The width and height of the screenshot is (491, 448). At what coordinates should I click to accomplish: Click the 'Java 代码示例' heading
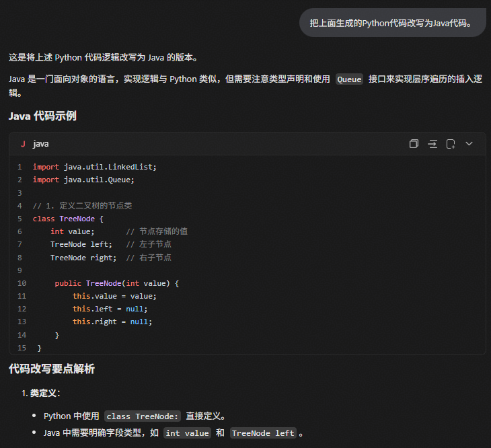click(x=42, y=116)
